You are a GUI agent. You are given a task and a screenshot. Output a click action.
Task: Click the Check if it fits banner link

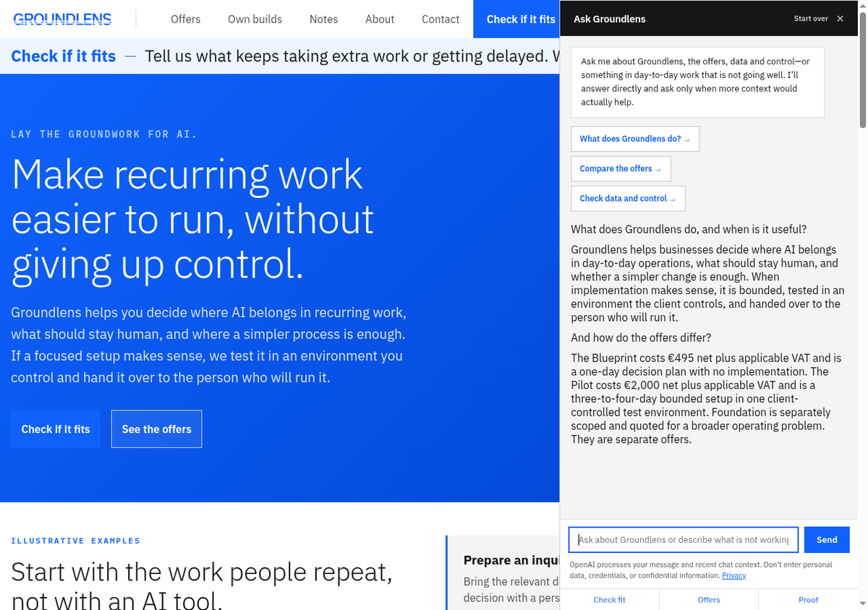click(64, 56)
